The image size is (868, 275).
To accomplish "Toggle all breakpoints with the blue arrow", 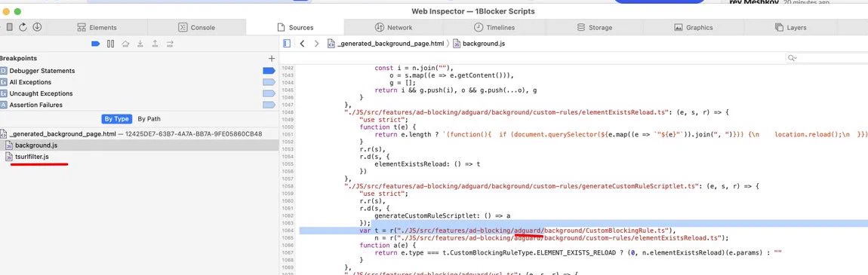I will (96, 44).
